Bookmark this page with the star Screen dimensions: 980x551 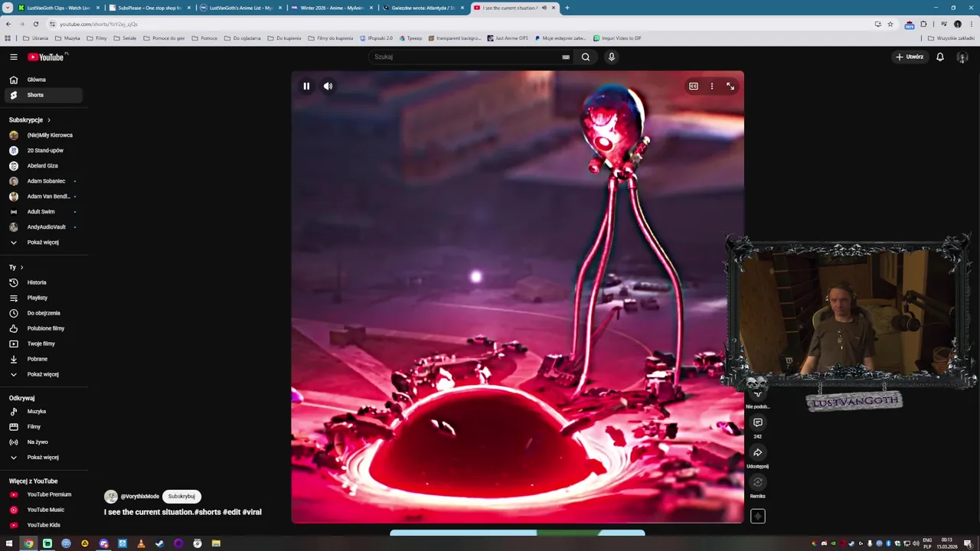(890, 24)
